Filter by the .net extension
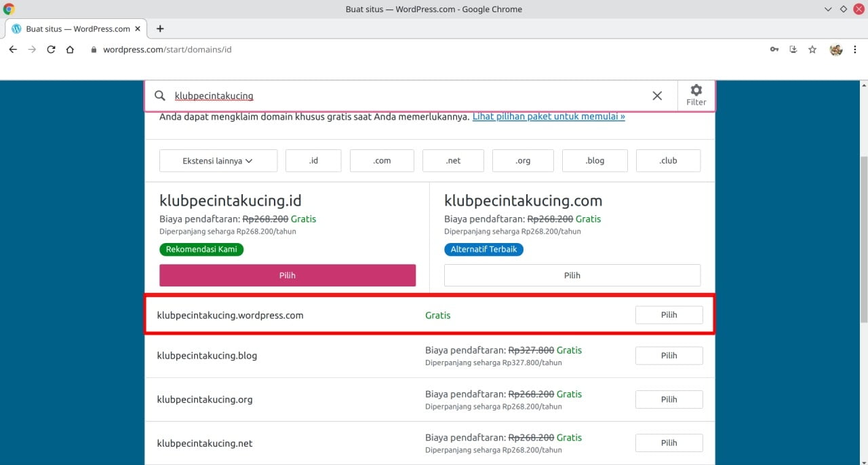The image size is (868, 465). click(453, 161)
